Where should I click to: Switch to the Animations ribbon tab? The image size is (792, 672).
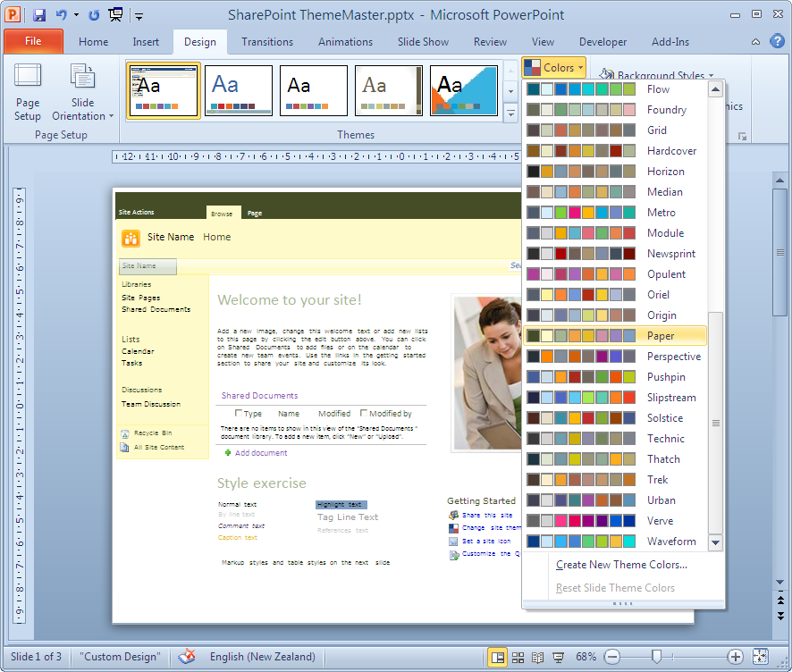(x=345, y=42)
